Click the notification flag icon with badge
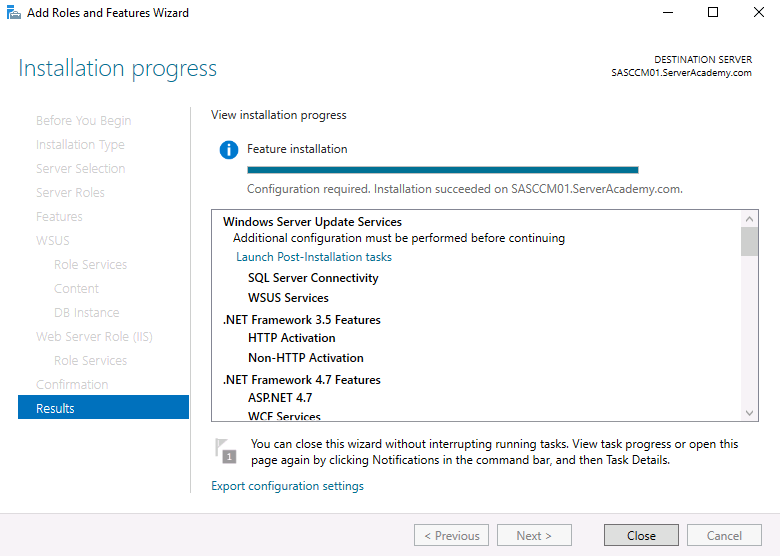Image resolution: width=780 pixels, height=556 pixels. [x=226, y=451]
